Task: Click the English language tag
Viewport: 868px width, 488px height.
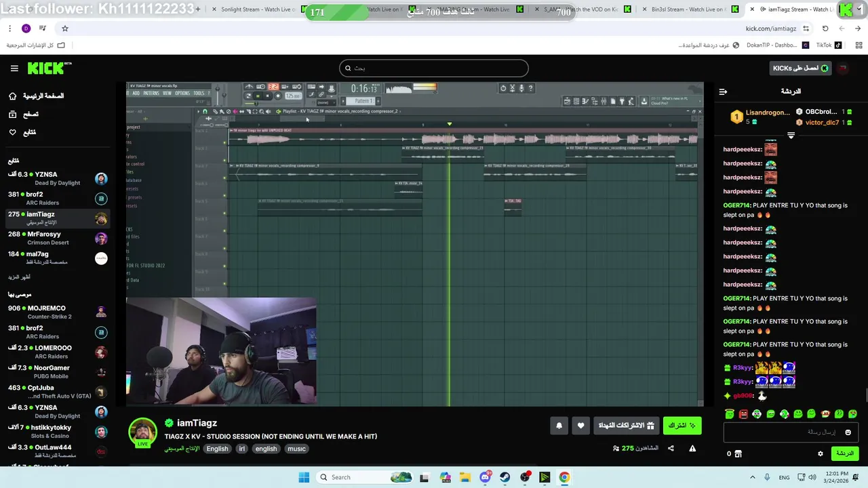Action: [217, 449]
